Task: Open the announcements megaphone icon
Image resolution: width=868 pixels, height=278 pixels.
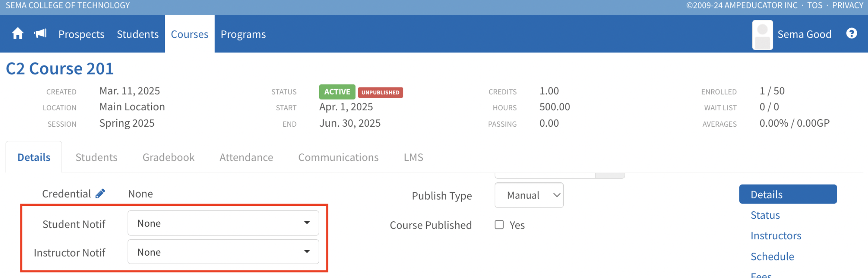Action: tap(40, 34)
